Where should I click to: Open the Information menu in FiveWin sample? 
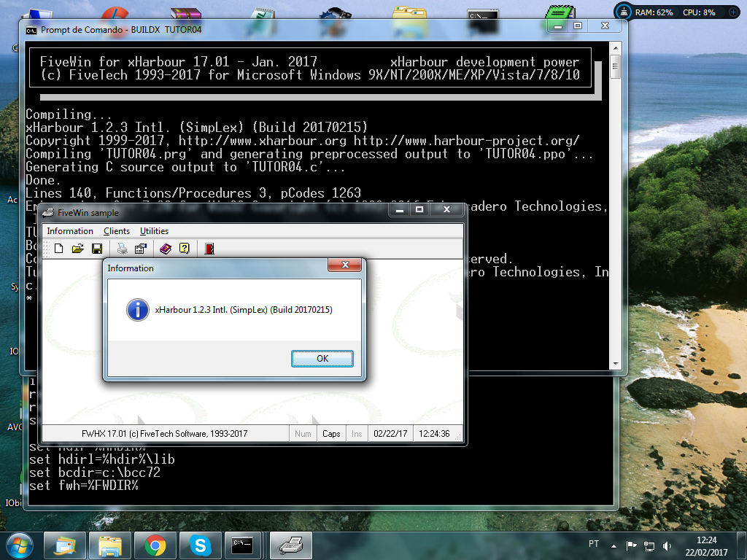pyautogui.click(x=70, y=231)
